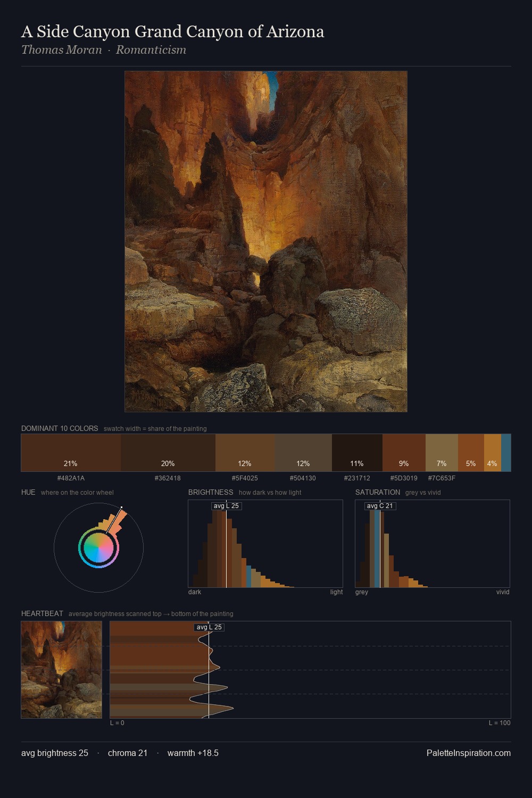Select the second 12% swatch #504130
This screenshot has width=532, height=798.
(303, 453)
